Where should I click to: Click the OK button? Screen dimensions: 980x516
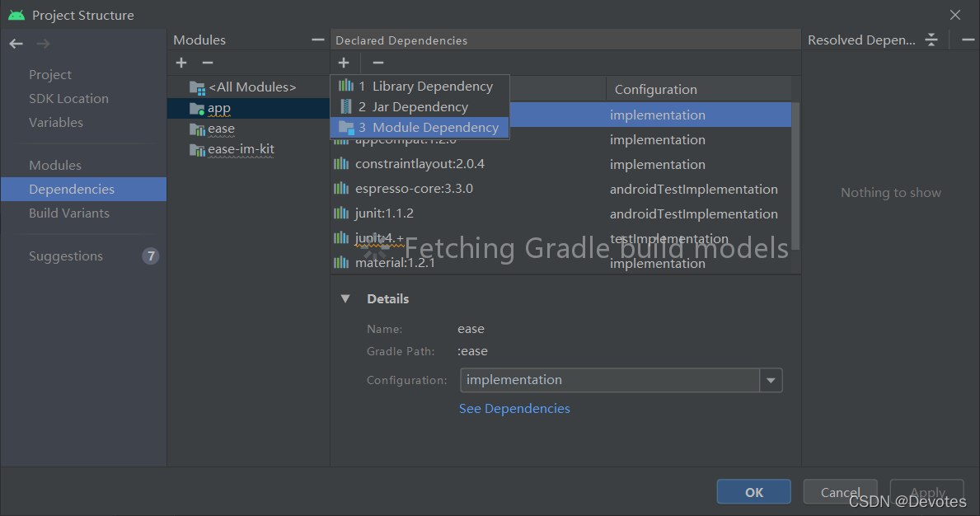pos(753,492)
